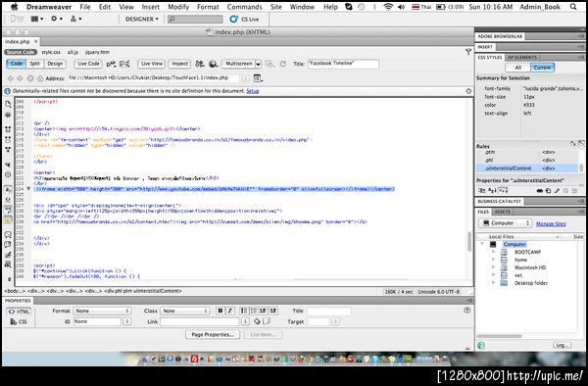Click the home icon in the address bar
Screen dimensions: 588x386
point(40,78)
